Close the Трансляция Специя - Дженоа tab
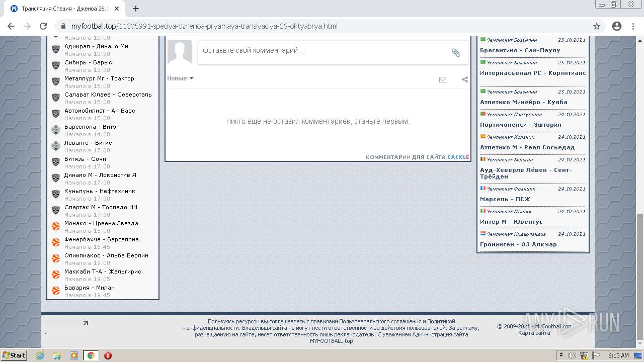644x362 pixels. click(117, 9)
